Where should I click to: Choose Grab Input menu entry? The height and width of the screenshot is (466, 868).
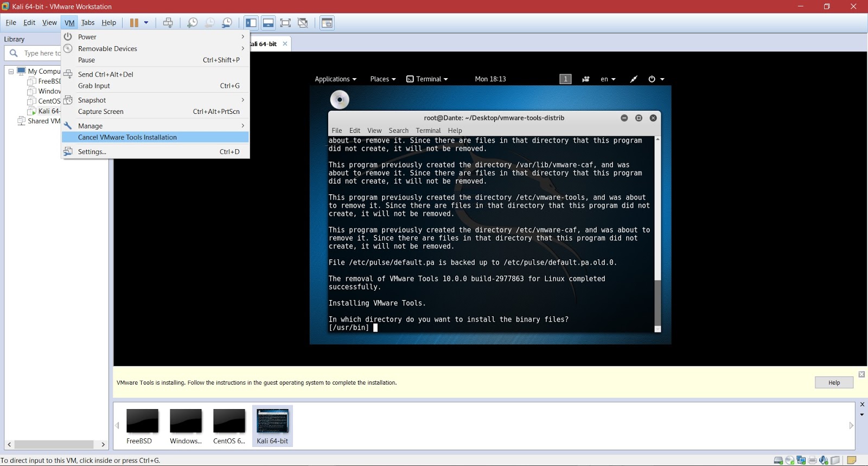click(156, 86)
